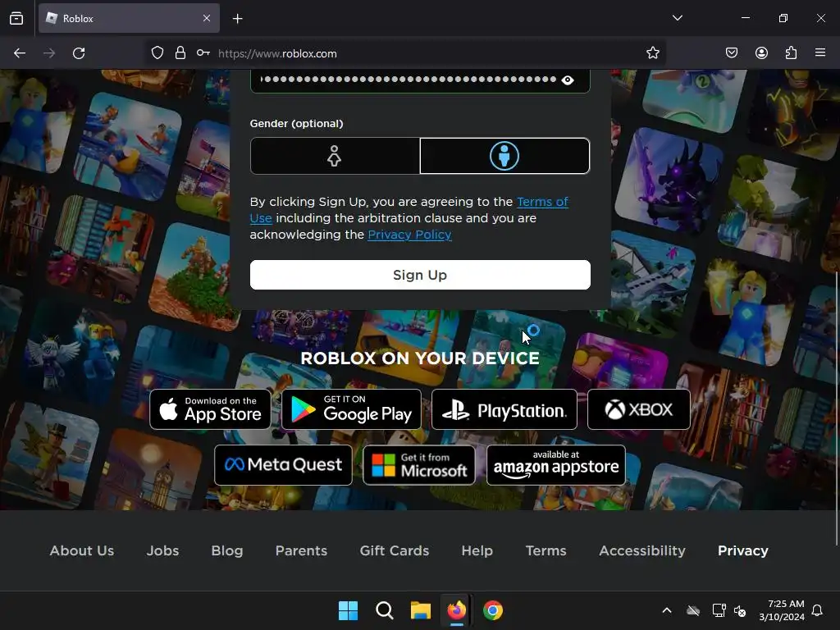
Task: Open the network display tray icon
Action: coord(719,610)
